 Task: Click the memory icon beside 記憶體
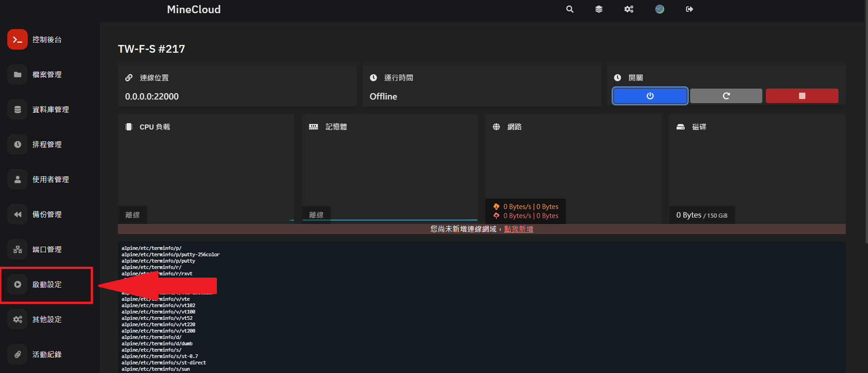tap(314, 127)
